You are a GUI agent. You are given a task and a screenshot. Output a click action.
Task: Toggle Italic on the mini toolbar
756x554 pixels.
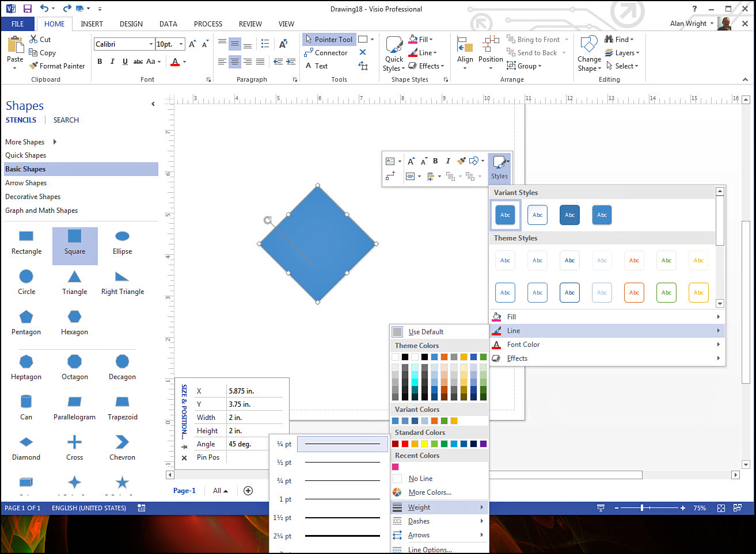coord(447,161)
